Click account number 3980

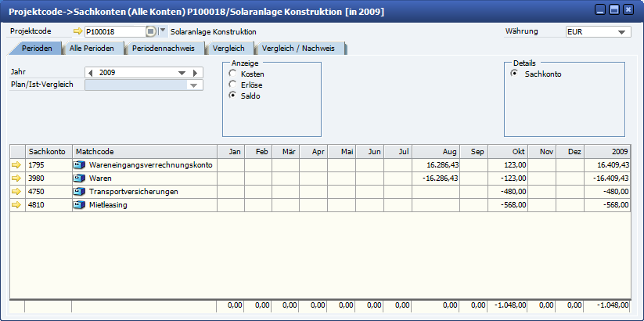[36, 179]
